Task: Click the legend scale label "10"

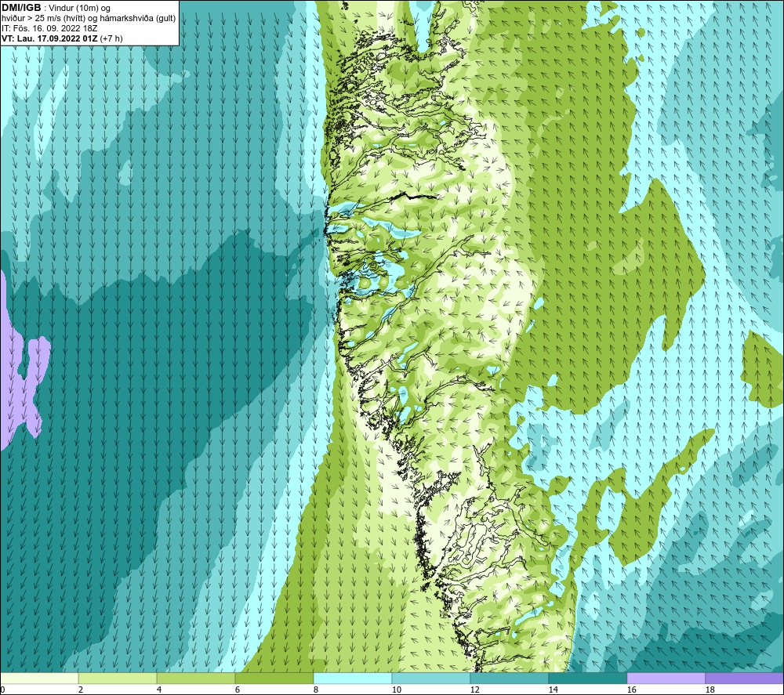Action: click(396, 690)
